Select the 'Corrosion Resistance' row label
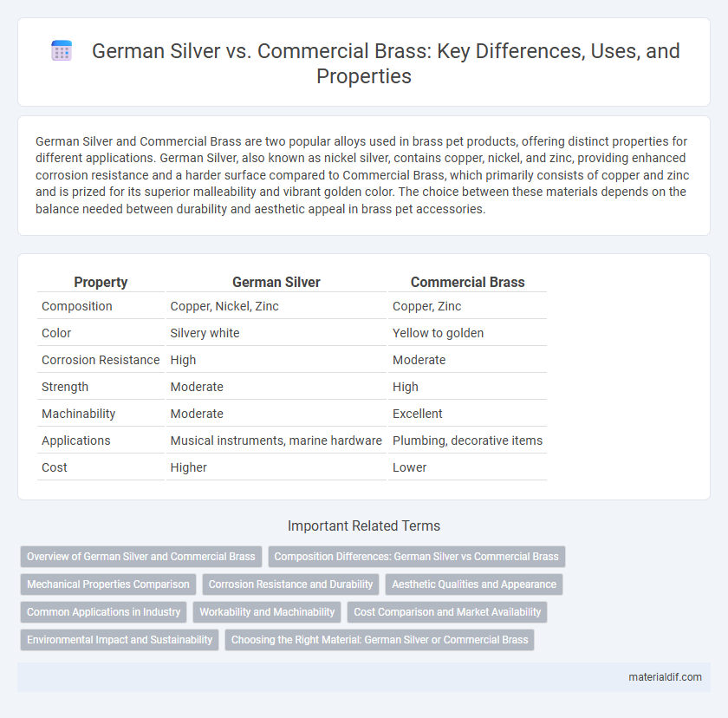 click(101, 360)
